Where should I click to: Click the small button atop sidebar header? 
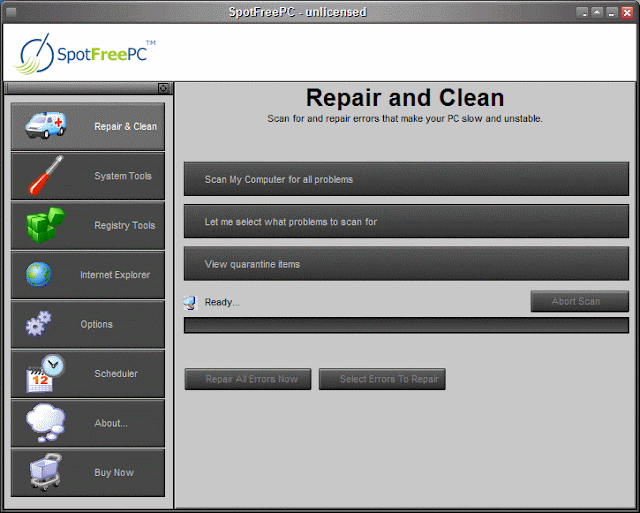163,88
